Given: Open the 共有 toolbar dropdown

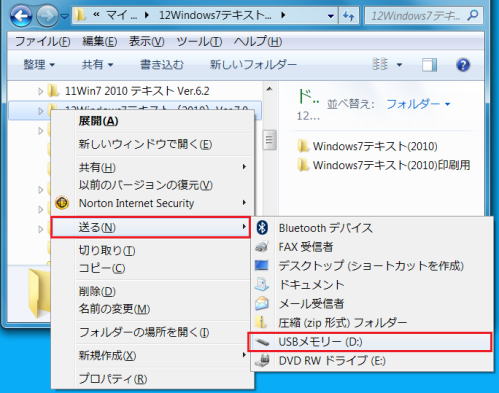Looking at the screenshot, I should tap(97, 65).
